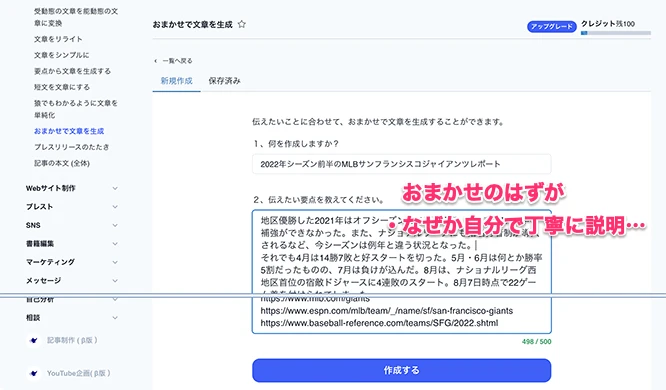Expand the ブレスト section chevron

click(x=115, y=207)
